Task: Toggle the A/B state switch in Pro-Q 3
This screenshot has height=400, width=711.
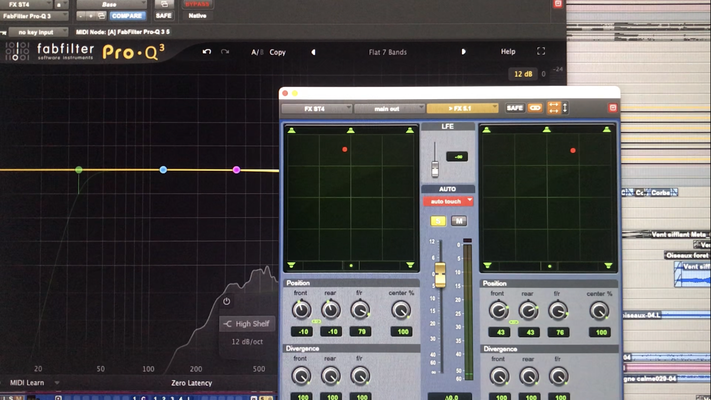Action: (257, 52)
